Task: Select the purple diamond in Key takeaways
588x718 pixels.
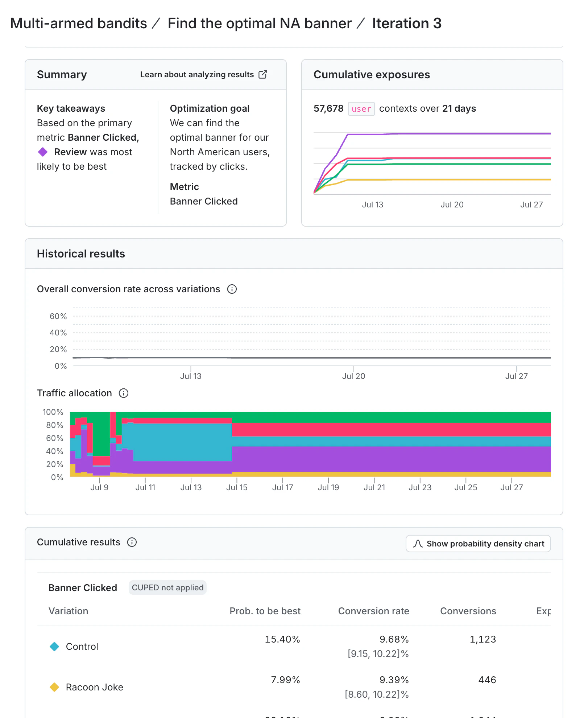Action: (43, 152)
